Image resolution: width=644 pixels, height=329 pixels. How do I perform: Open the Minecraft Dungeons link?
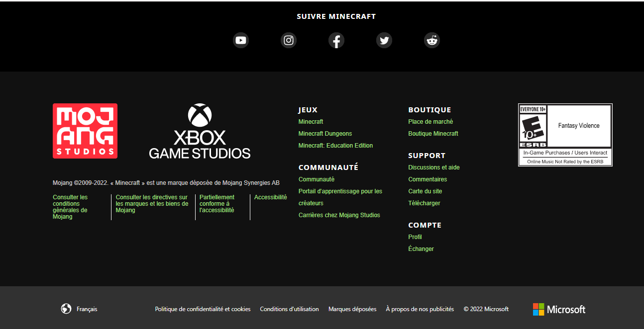[x=325, y=134]
